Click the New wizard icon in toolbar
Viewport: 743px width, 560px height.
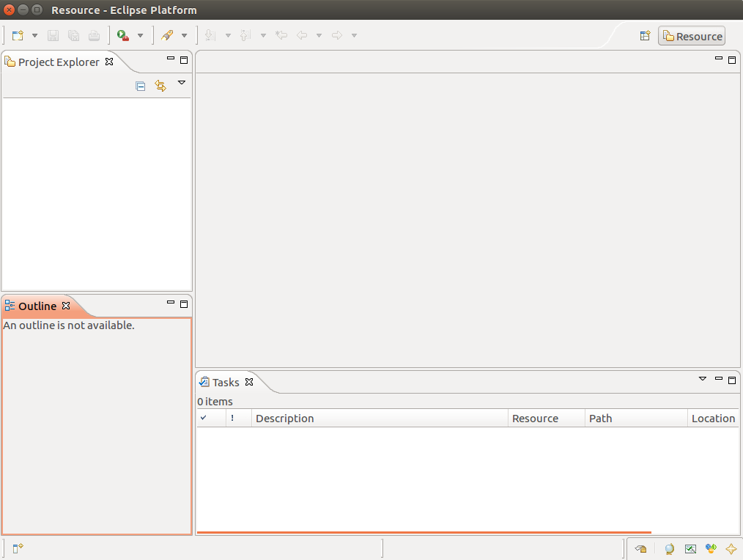tap(18, 36)
